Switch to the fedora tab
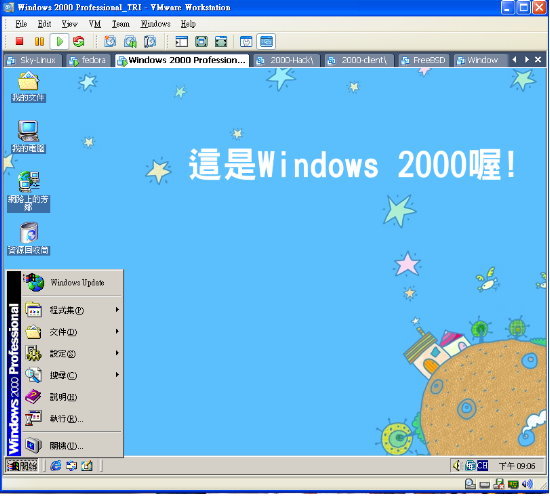This screenshot has height=497, width=550. coord(88,60)
